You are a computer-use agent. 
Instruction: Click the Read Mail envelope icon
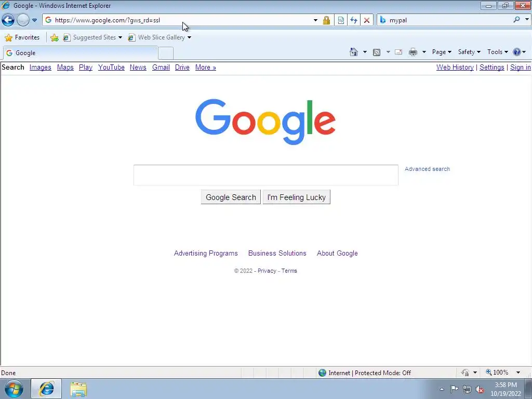398,52
